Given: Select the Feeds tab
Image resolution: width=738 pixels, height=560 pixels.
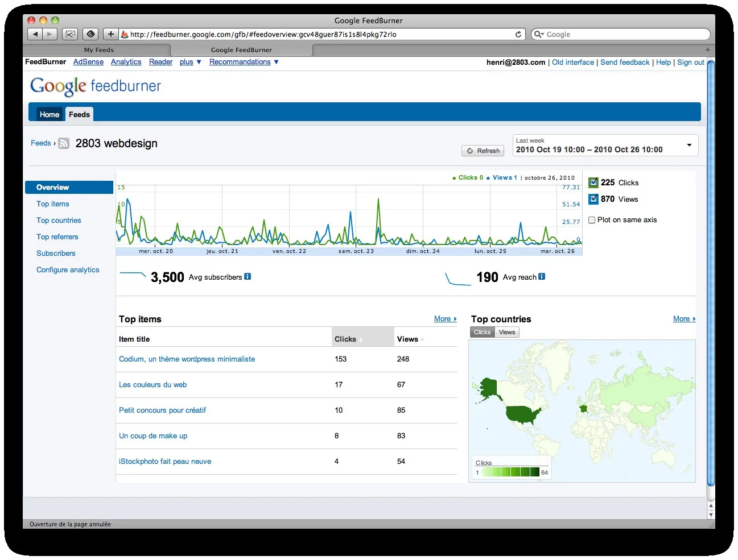Looking at the screenshot, I should (79, 114).
